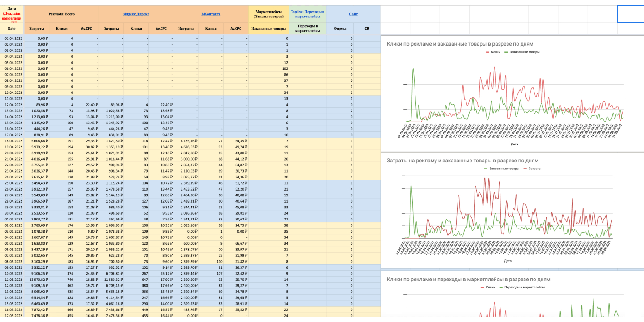
Task: Open the ВКонтакте header link
Action: tap(211, 14)
